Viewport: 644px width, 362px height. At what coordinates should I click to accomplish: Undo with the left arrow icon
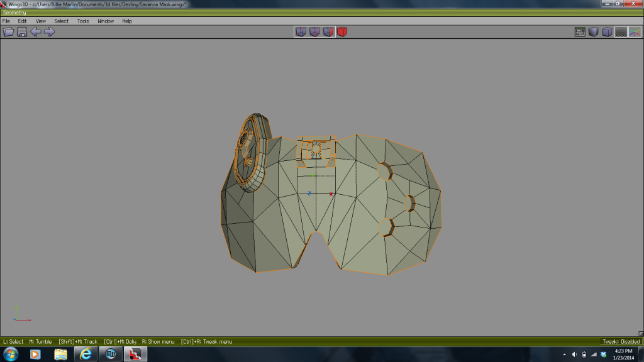pos(36,31)
